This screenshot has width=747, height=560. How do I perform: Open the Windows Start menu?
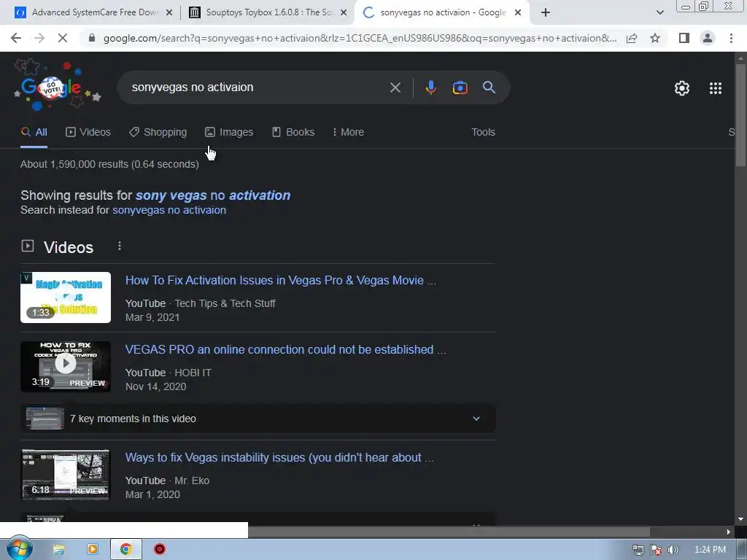coord(19,548)
